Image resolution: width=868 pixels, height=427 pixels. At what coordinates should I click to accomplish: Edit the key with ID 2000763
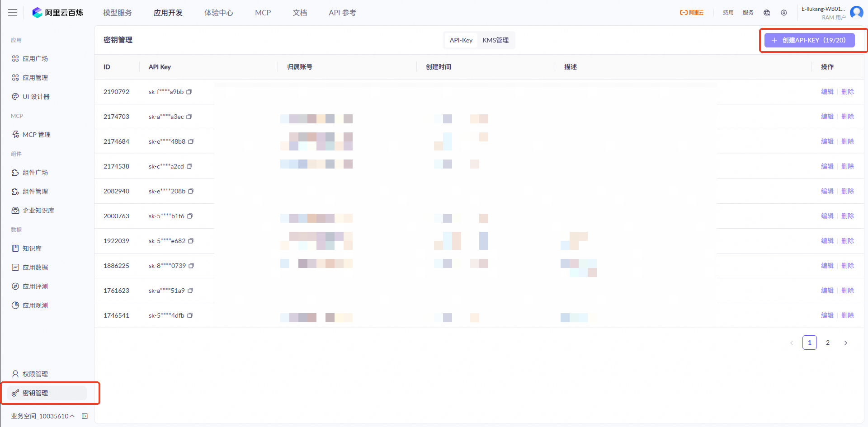(x=827, y=216)
